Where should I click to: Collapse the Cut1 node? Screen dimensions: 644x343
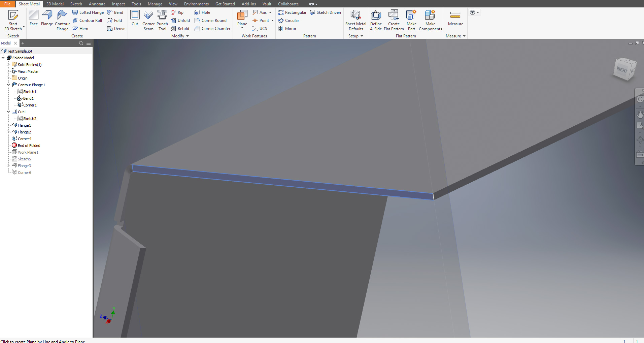pos(8,112)
